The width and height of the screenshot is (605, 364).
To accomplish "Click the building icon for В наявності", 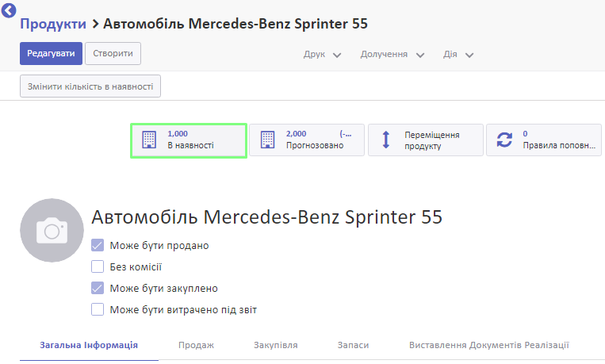I will click(149, 140).
